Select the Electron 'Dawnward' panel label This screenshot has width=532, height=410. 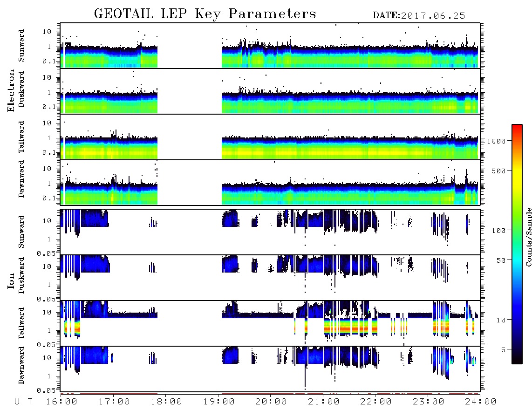point(21,179)
